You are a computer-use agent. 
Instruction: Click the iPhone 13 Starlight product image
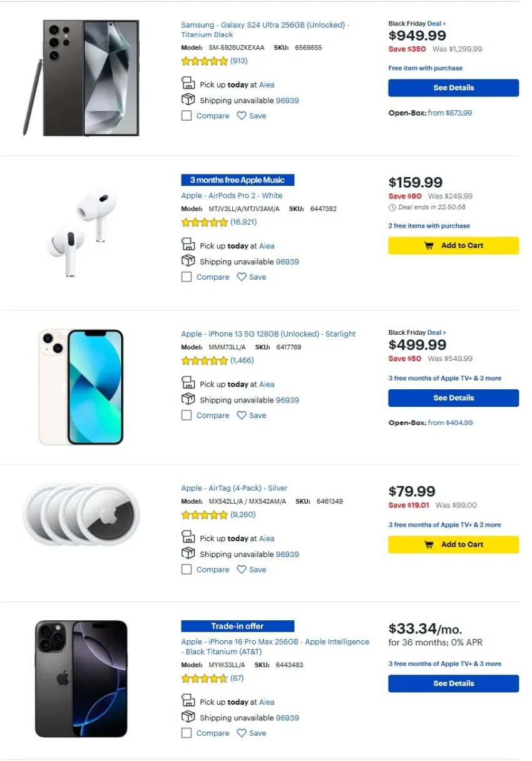81,387
